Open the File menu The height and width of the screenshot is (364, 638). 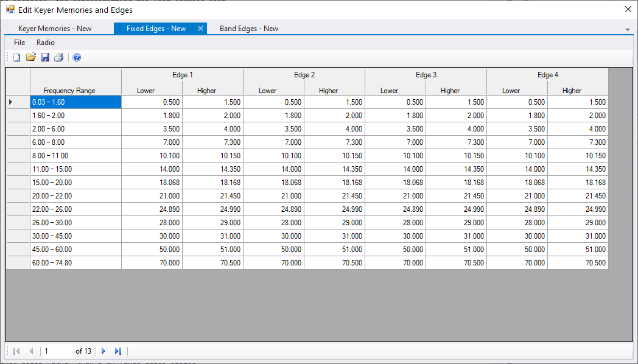point(19,42)
